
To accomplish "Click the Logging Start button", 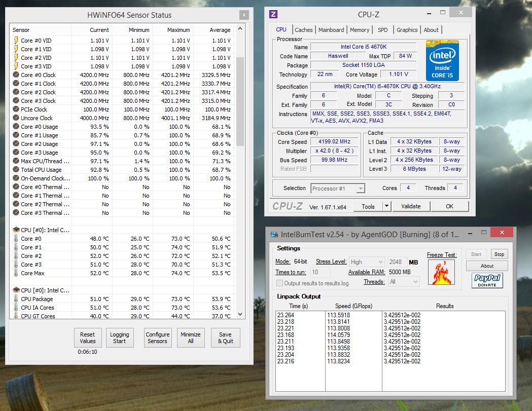I will (x=119, y=338).
